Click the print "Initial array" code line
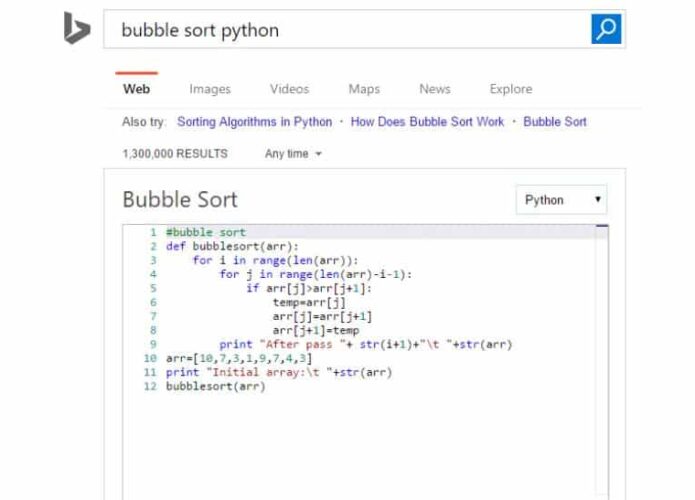 279,372
